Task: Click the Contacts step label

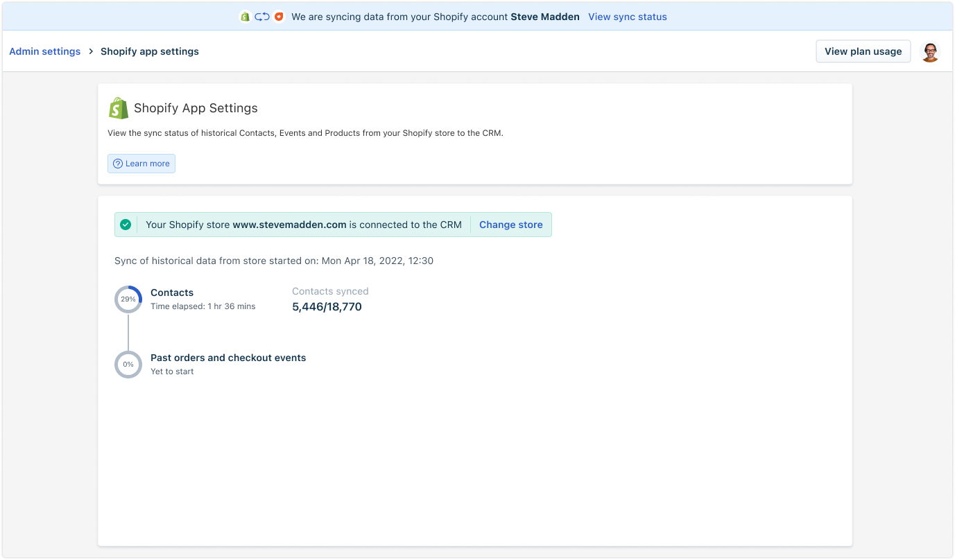Action: tap(172, 292)
